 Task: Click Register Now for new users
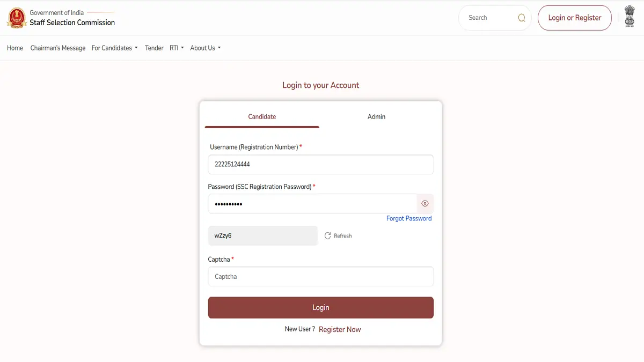click(x=340, y=329)
